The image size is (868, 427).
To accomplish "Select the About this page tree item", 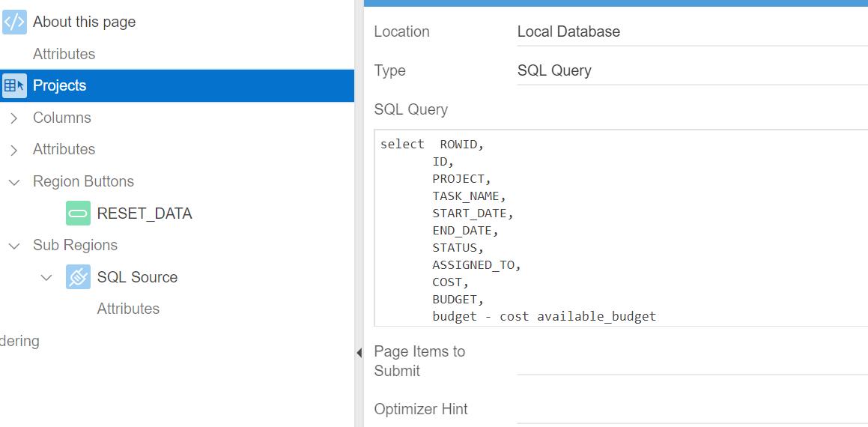I will (x=84, y=22).
